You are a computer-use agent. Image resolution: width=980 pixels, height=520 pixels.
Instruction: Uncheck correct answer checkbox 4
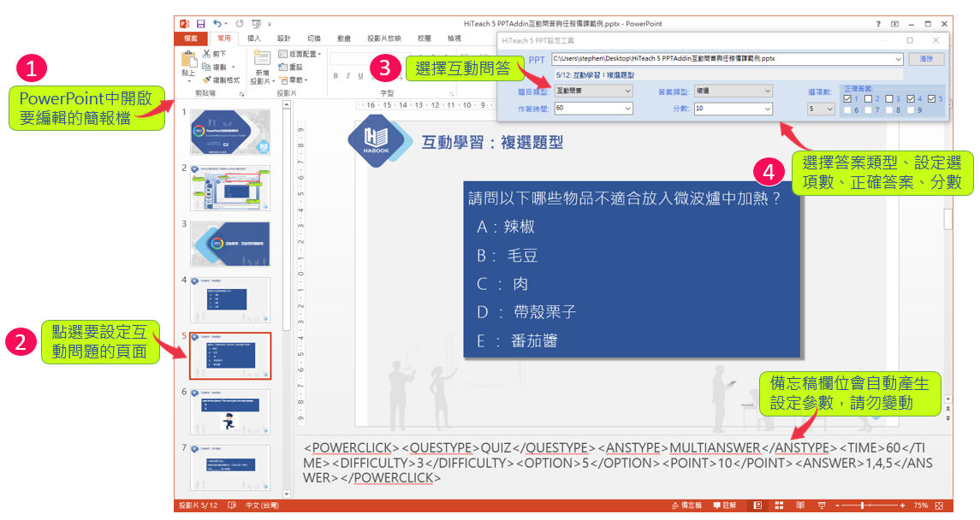pyautogui.click(x=911, y=98)
